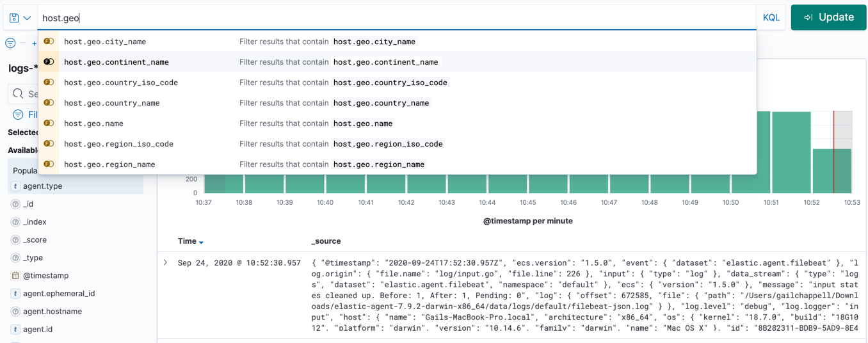Click icon beside host.geo.country_name
The height and width of the screenshot is (343, 868).
[49, 103]
